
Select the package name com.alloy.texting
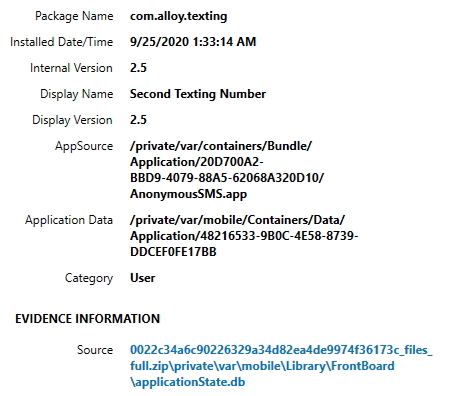coord(179,16)
